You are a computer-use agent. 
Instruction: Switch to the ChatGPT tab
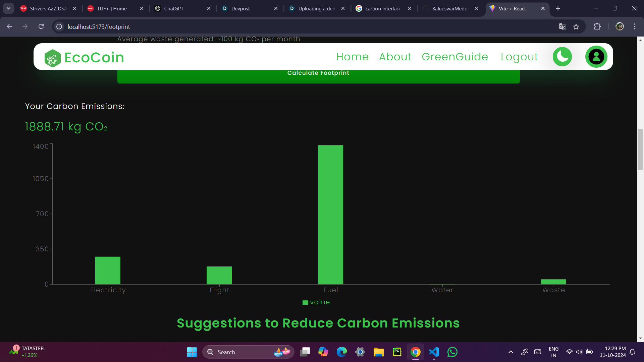(x=174, y=8)
